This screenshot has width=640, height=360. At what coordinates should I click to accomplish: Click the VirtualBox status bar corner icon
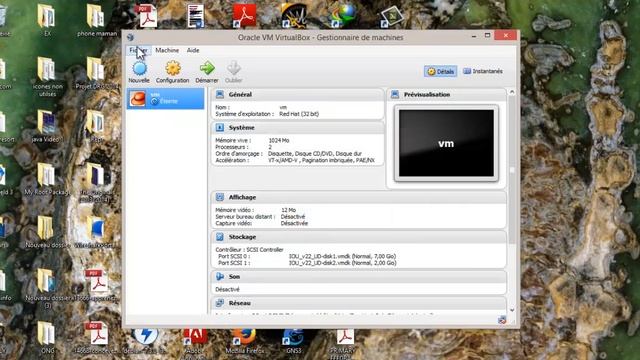(x=502, y=320)
